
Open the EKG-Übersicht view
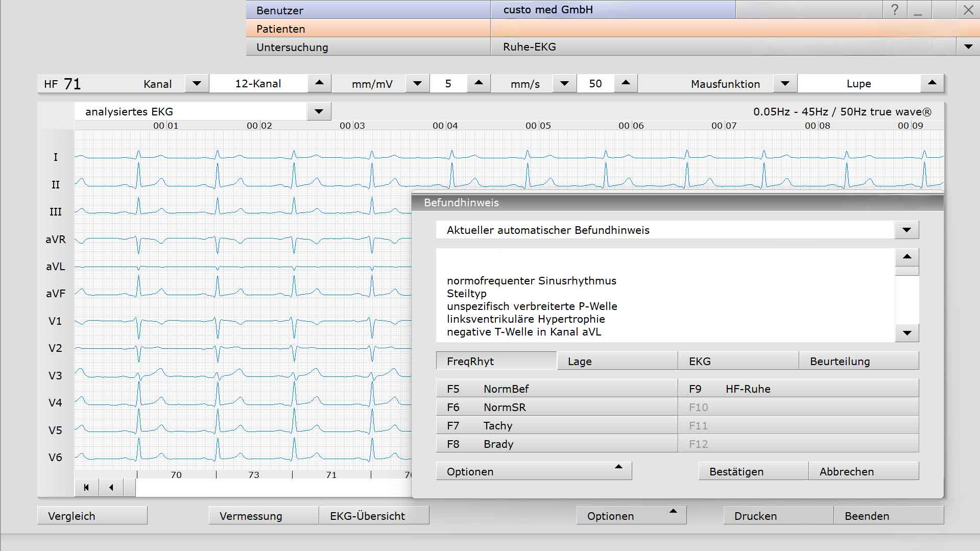tap(374, 516)
